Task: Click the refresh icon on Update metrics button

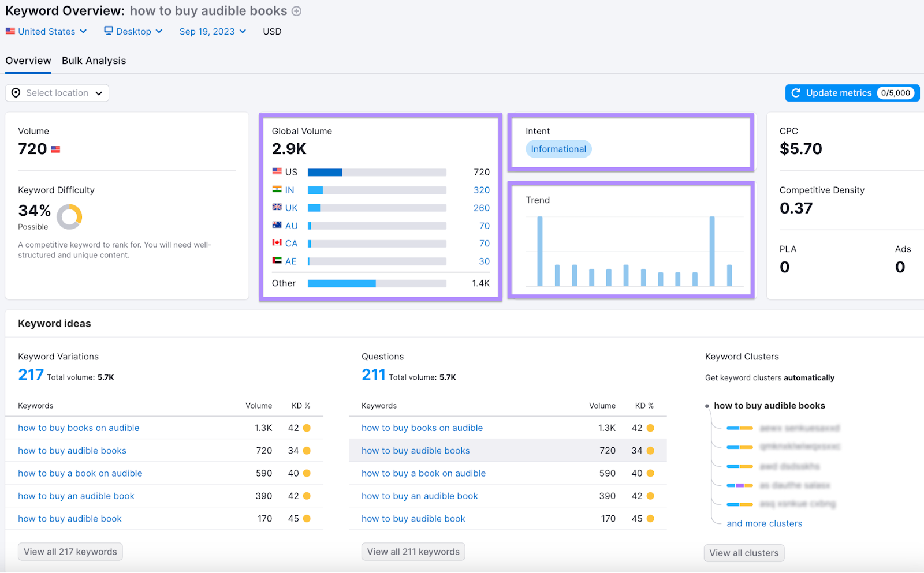Action: pos(796,93)
